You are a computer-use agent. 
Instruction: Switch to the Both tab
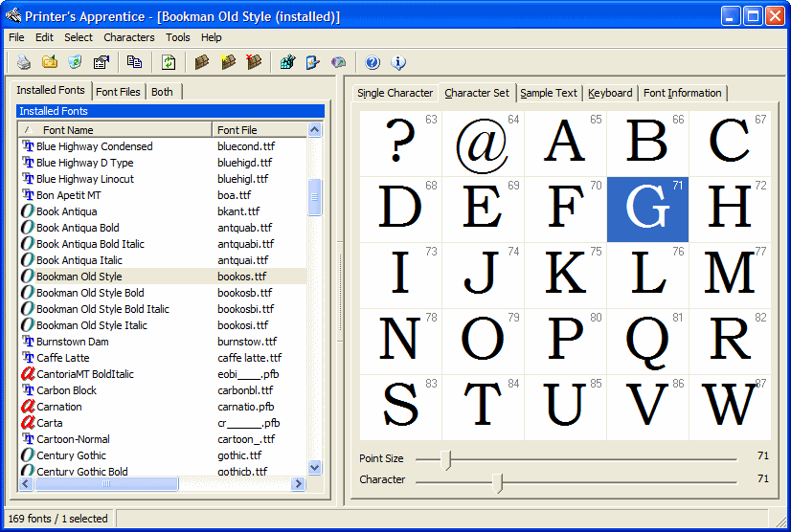click(162, 92)
